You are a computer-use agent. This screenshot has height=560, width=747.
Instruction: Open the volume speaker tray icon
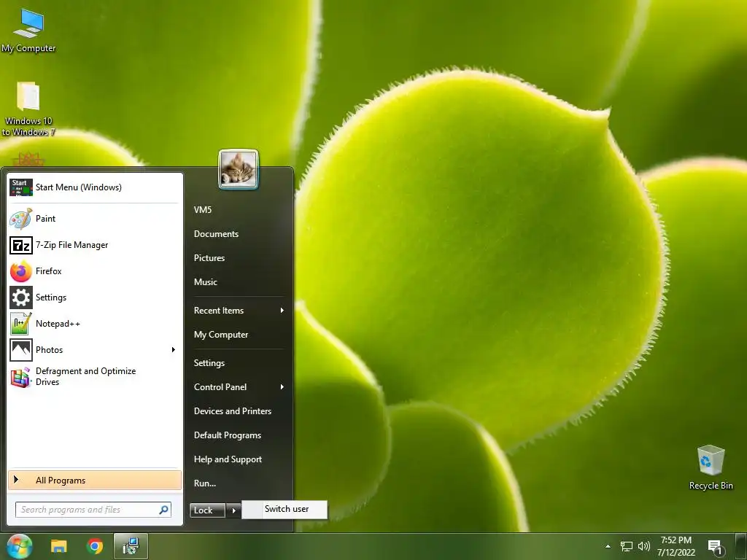pos(644,546)
